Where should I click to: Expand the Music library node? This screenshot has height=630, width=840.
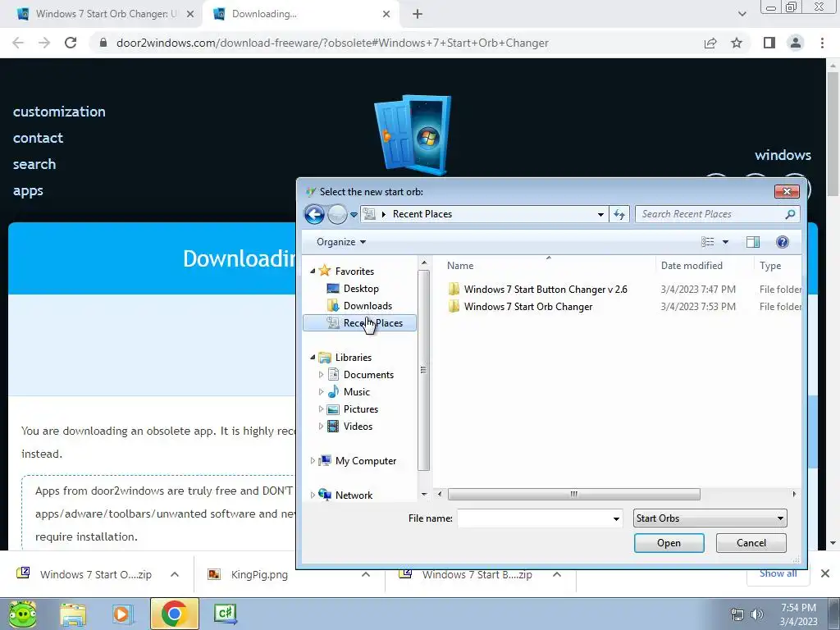tap(321, 391)
